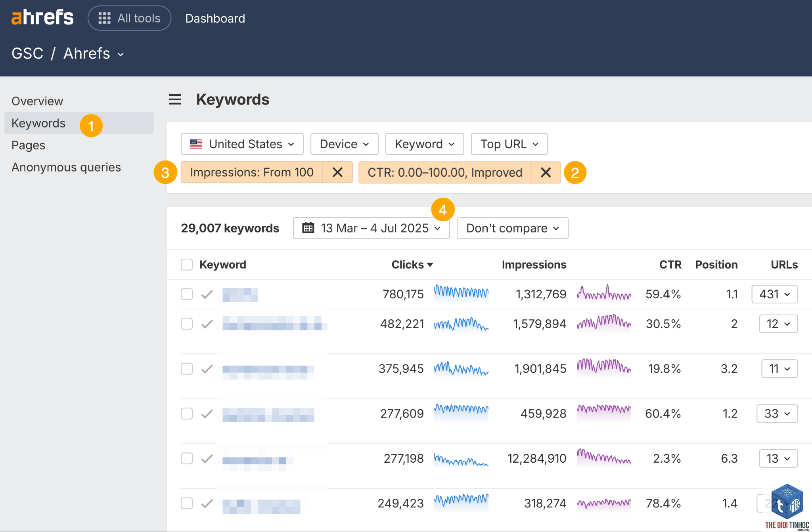812x532 pixels.
Task: Sort by Clicks column
Action: [x=412, y=265]
